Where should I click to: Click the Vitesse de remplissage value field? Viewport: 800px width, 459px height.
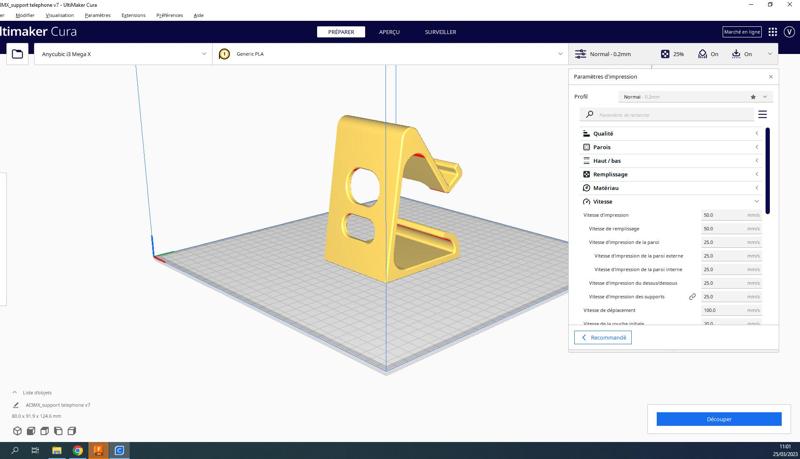[732, 229]
